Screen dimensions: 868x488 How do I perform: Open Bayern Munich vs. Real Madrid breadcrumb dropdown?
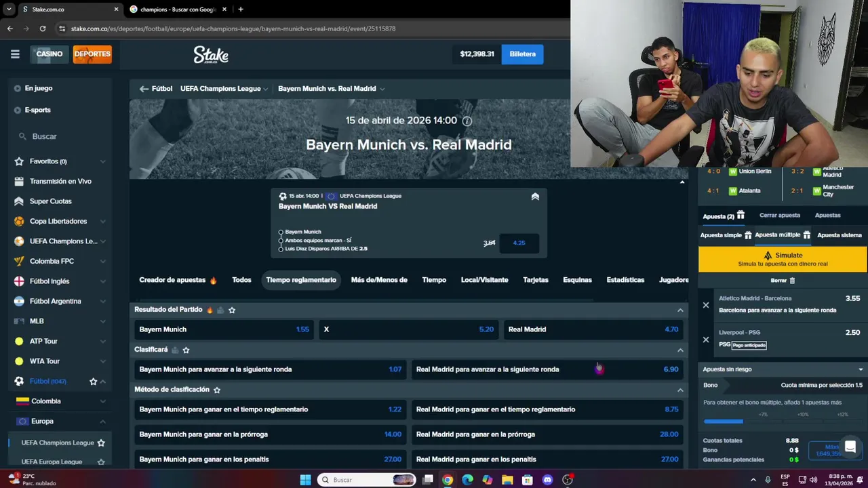[x=382, y=89]
